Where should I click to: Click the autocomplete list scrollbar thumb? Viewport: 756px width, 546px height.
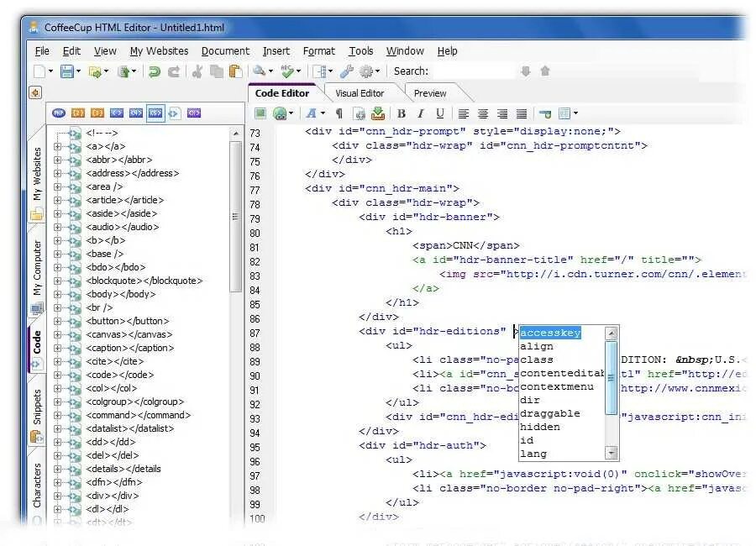pos(612,378)
